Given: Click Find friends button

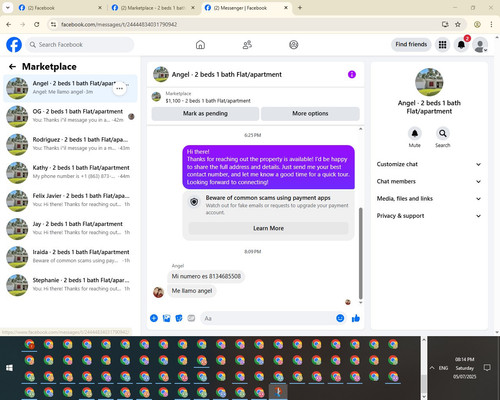Looking at the screenshot, I should [x=411, y=44].
